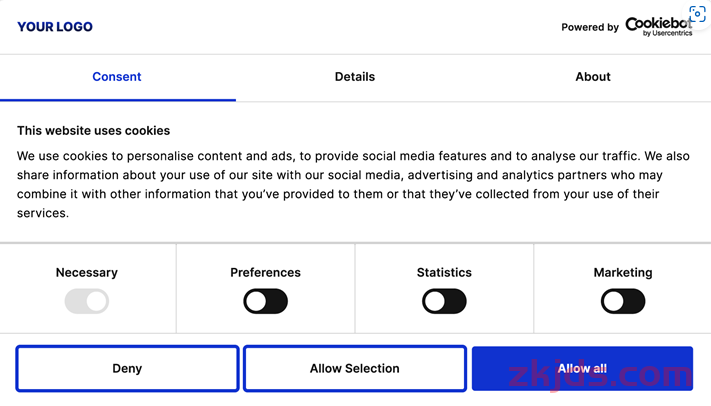Click the YOUR LOGO brand mark
The height and width of the screenshot is (406, 711).
coord(55,27)
